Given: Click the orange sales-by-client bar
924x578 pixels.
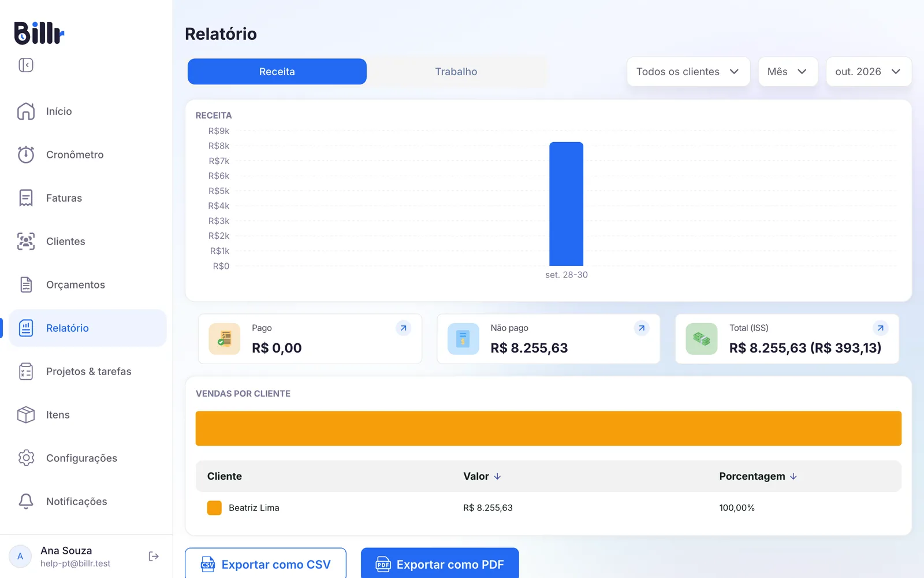Looking at the screenshot, I should pos(549,428).
